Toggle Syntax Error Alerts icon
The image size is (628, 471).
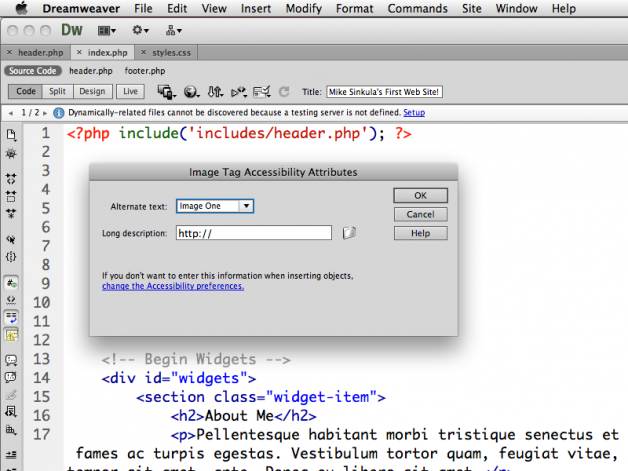[x=11, y=335]
